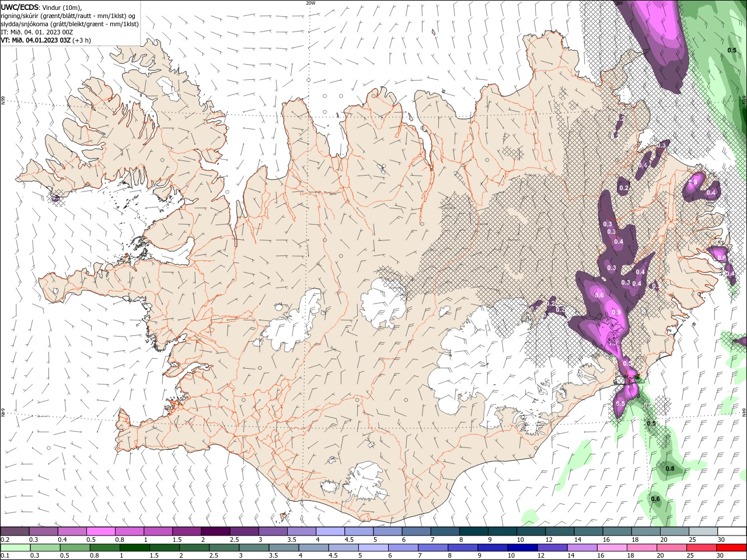Select the 9 royal blue rain scale swatch
The height and width of the screenshot is (560, 747).
(x=493, y=548)
